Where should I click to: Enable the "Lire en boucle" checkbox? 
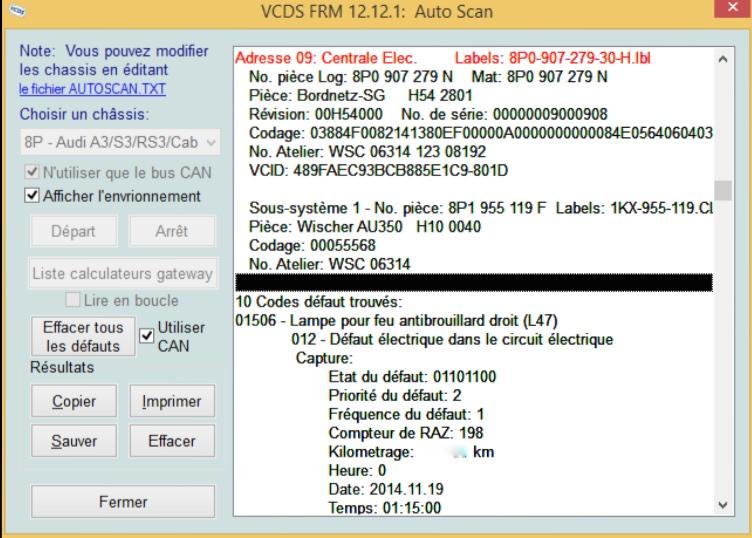[72, 300]
